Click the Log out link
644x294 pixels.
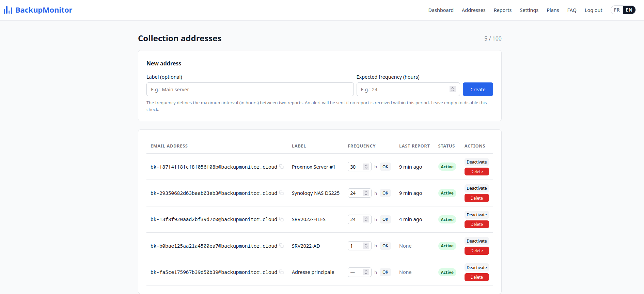593,10
